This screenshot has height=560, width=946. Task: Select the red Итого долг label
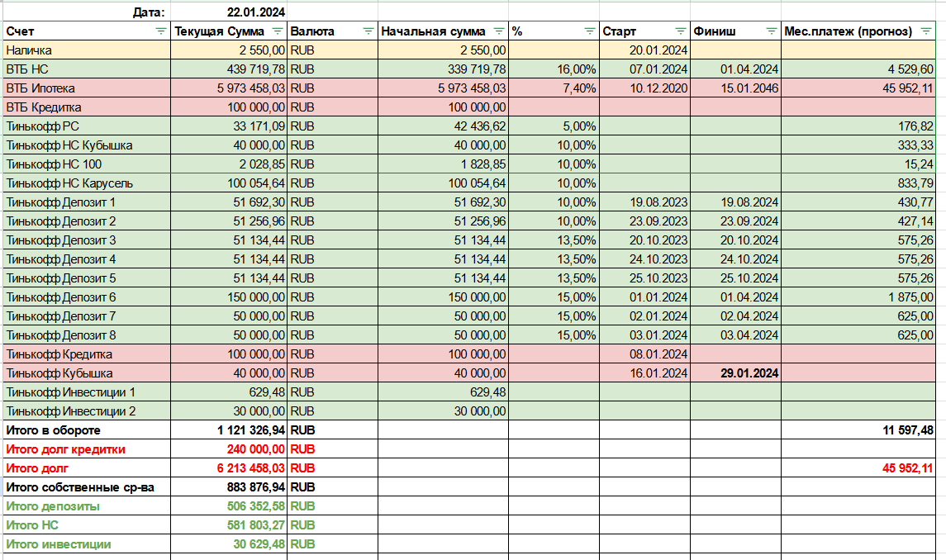[x=87, y=468]
